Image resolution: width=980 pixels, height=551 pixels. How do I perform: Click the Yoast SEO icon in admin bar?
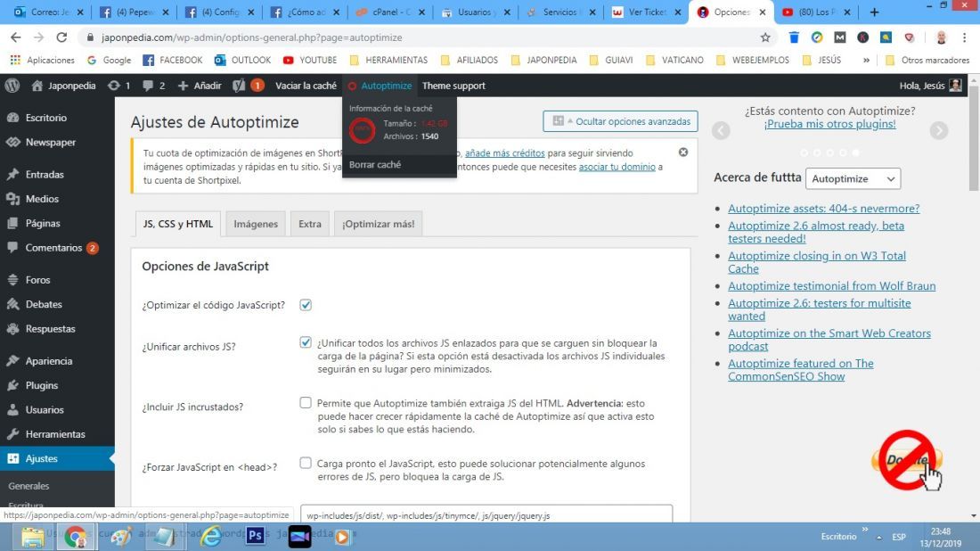239,86
